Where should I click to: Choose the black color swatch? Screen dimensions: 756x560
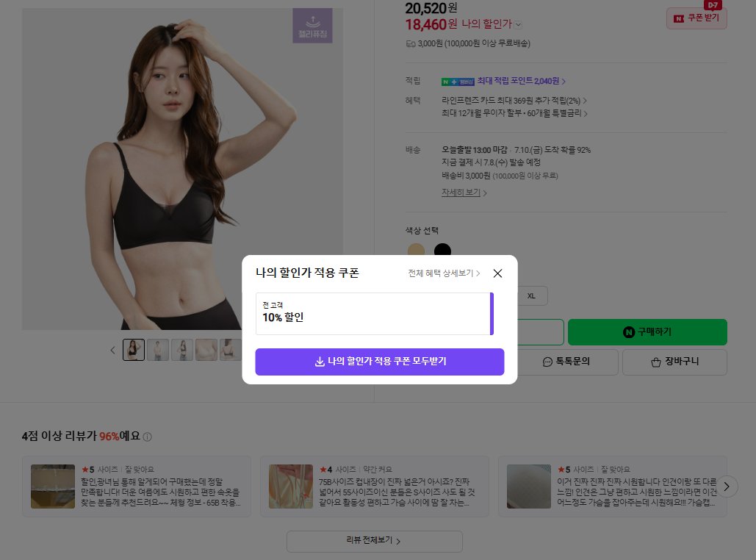coord(442,250)
